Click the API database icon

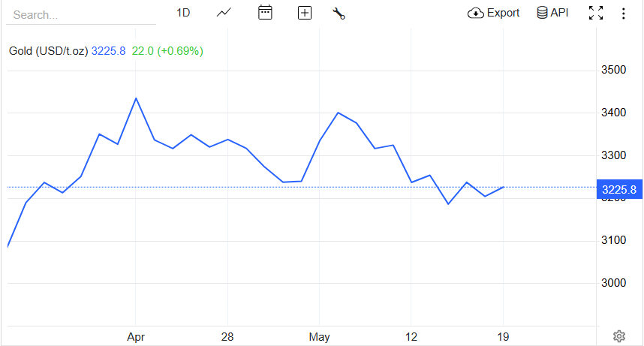(542, 13)
